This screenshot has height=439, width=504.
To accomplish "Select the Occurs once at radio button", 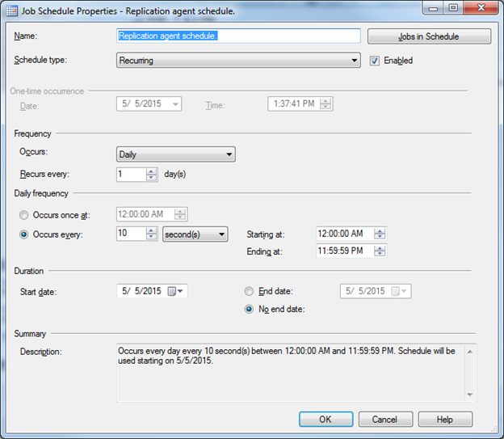I will point(23,215).
